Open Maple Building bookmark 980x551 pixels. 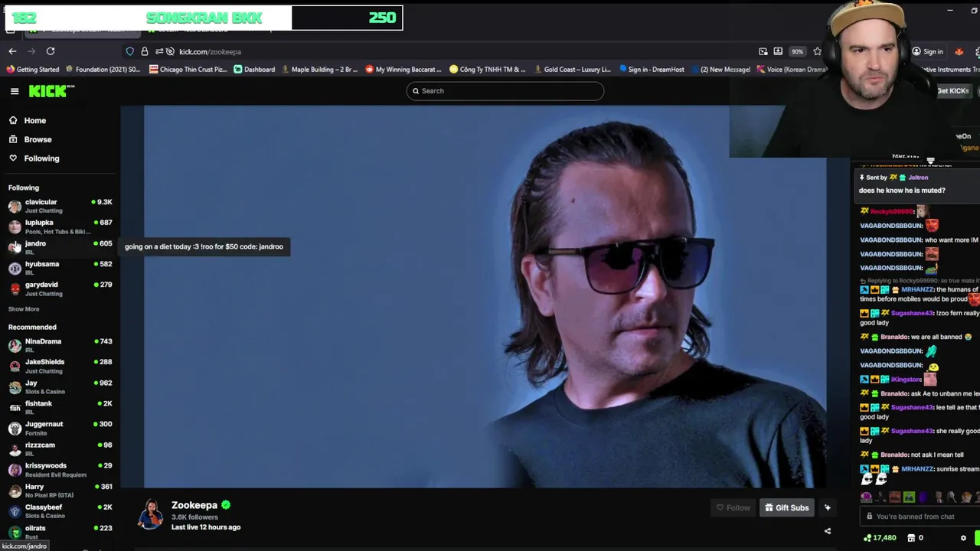(320, 70)
